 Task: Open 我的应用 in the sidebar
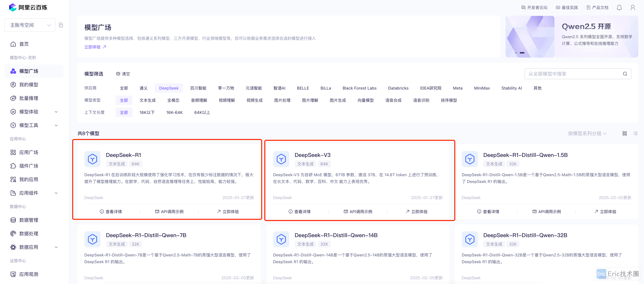point(34,180)
